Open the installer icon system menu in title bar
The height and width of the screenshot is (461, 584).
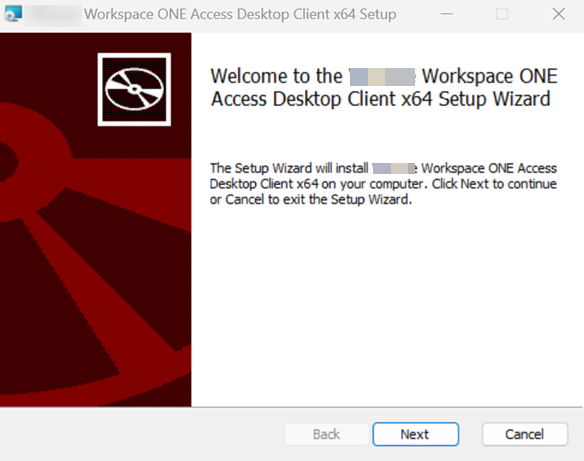13,14
